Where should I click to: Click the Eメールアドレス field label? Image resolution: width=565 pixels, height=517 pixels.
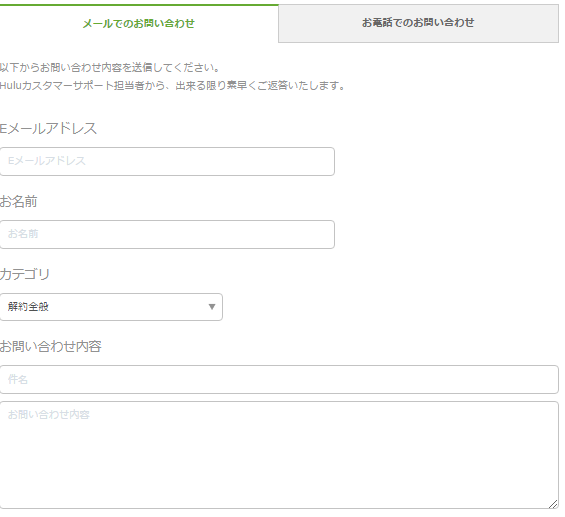(x=48, y=129)
